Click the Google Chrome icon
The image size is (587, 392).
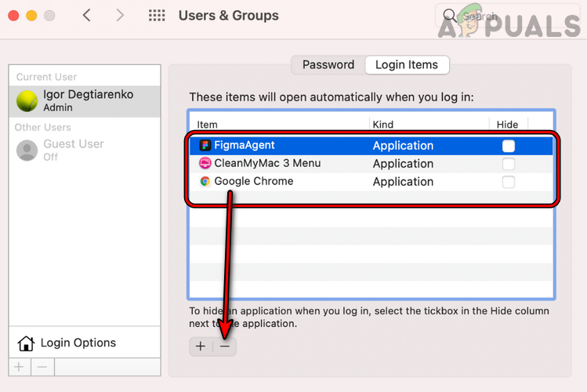coord(205,181)
